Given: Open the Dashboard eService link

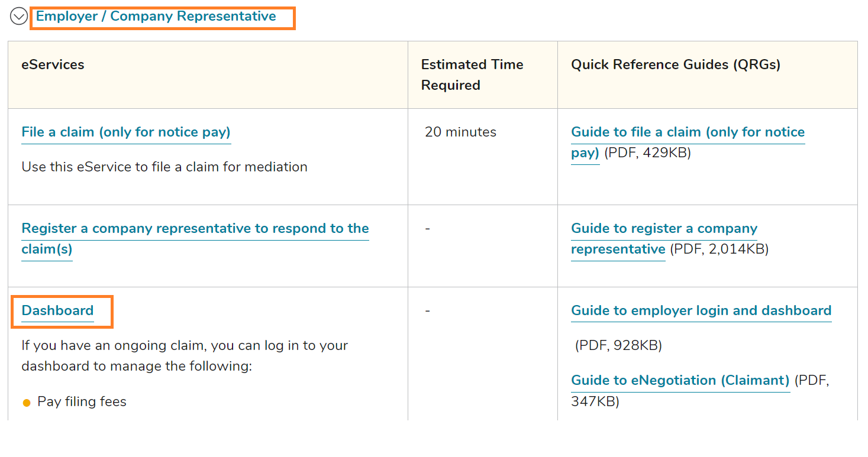Looking at the screenshot, I should coord(57,311).
